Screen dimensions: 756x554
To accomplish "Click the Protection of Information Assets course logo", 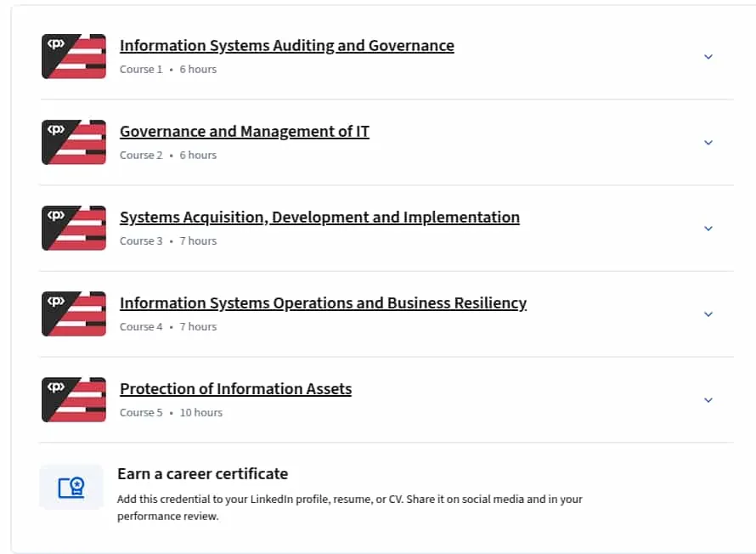I will point(74,399).
